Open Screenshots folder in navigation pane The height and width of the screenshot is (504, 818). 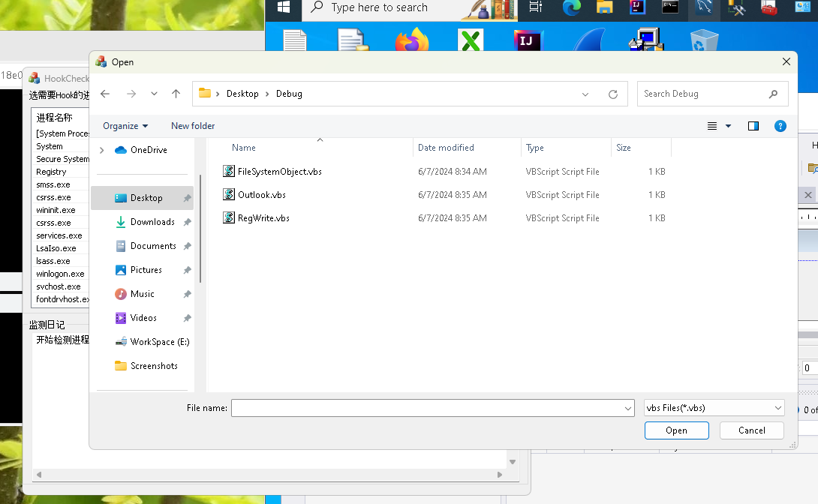coord(154,366)
